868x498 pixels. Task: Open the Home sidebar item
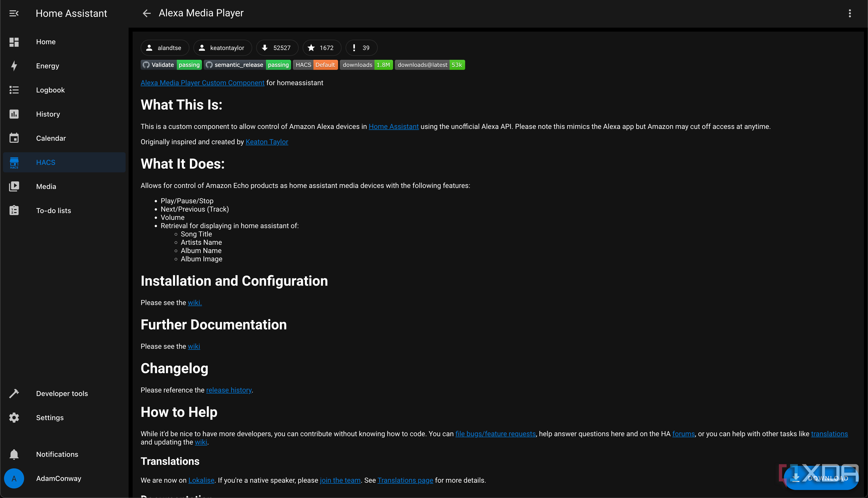pyautogui.click(x=64, y=42)
